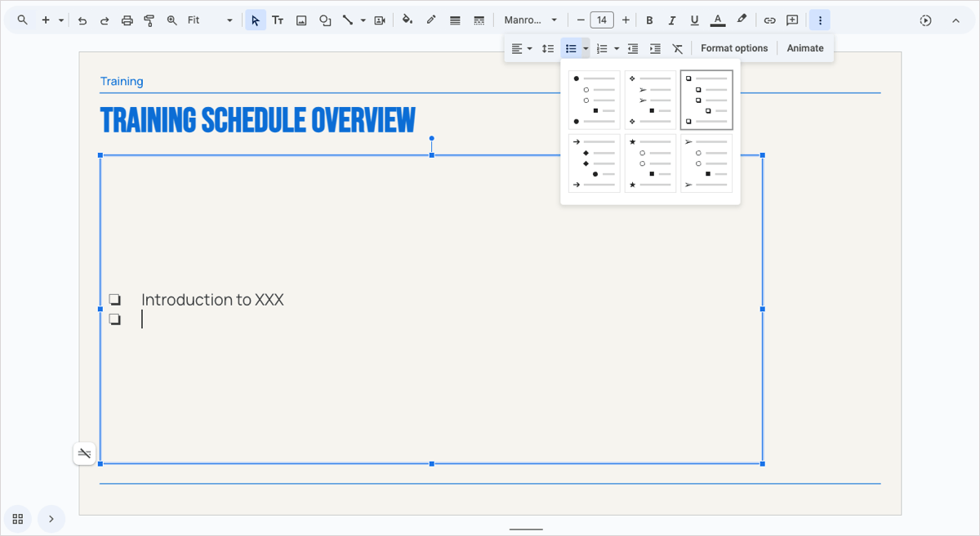Image resolution: width=980 pixels, height=536 pixels.
Task: Increase the text indent
Action: pos(655,49)
